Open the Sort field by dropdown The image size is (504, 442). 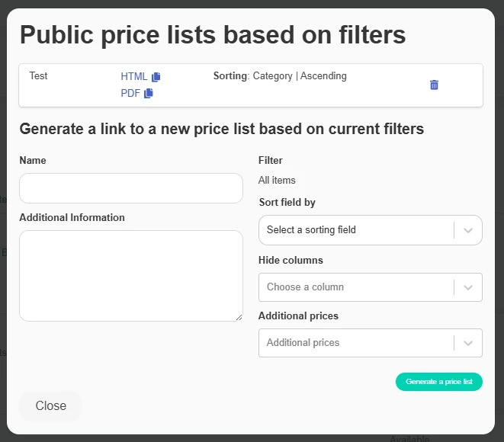point(371,230)
